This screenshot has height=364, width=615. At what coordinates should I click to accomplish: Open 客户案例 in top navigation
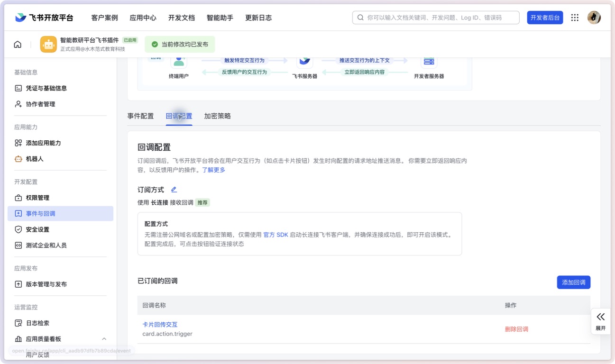[104, 18]
